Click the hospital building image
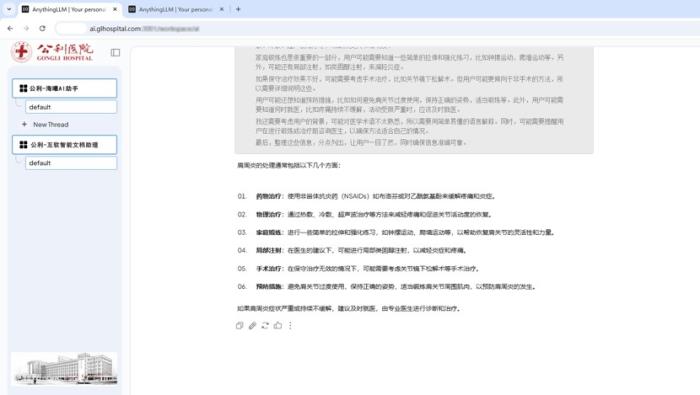This screenshot has width=700, height=395. [x=64, y=369]
